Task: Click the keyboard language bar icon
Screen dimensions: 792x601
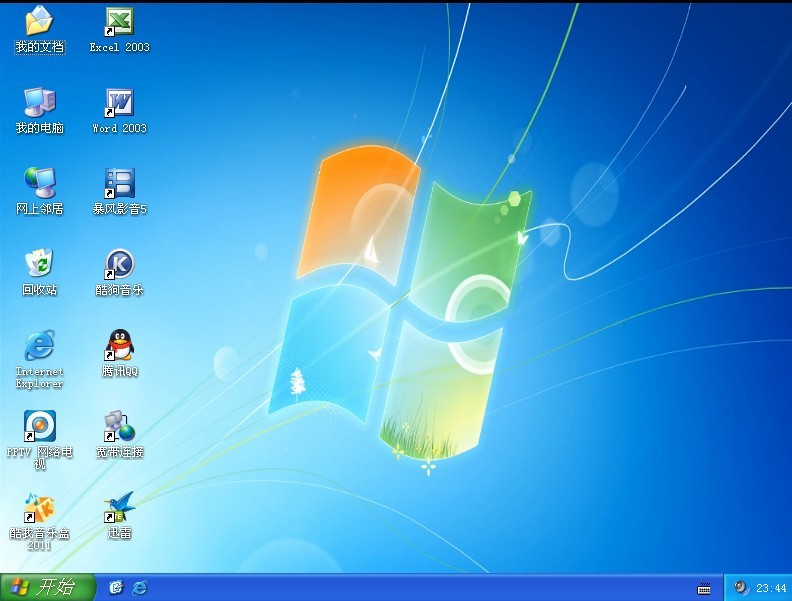Action: (x=704, y=588)
